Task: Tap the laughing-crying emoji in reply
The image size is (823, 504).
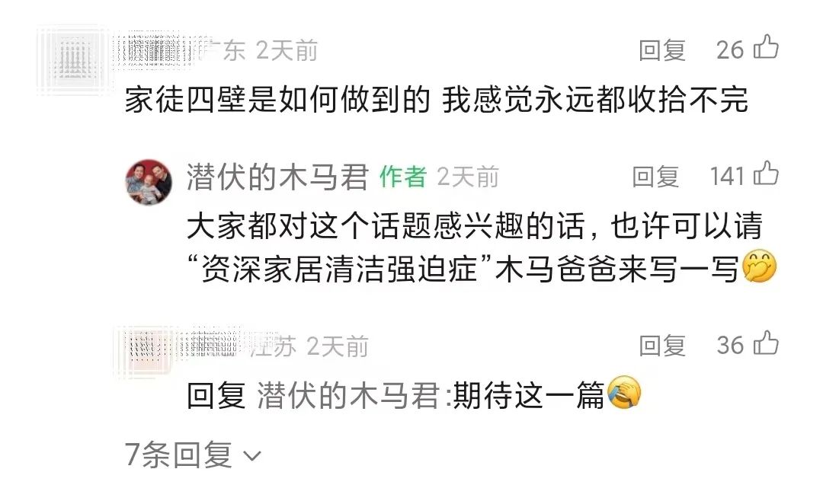Action: coord(624,392)
